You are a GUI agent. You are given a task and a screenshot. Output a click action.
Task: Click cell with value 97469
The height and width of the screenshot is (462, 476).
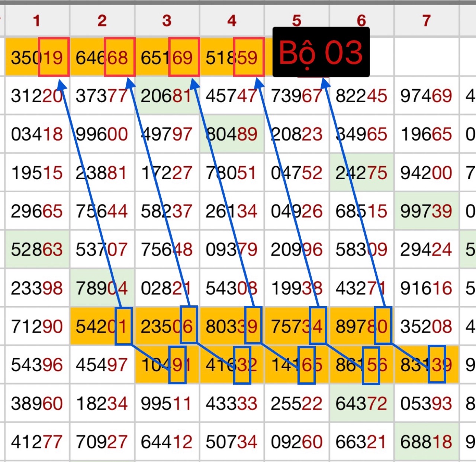pyautogui.click(x=427, y=96)
